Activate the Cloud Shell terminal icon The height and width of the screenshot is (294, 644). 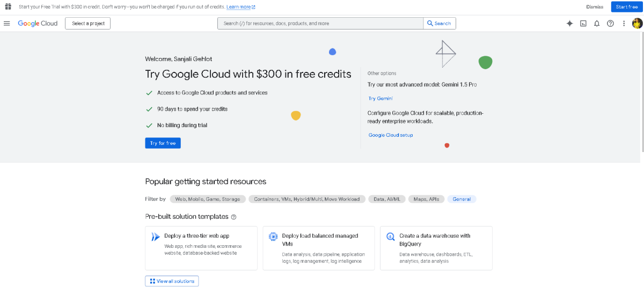tap(583, 23)
